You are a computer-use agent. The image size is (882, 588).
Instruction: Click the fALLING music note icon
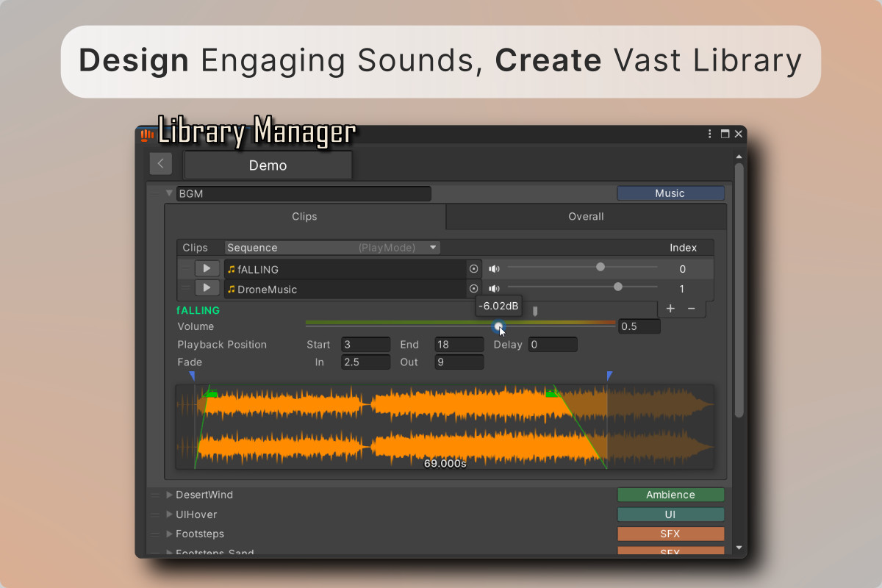coord(232,270)
